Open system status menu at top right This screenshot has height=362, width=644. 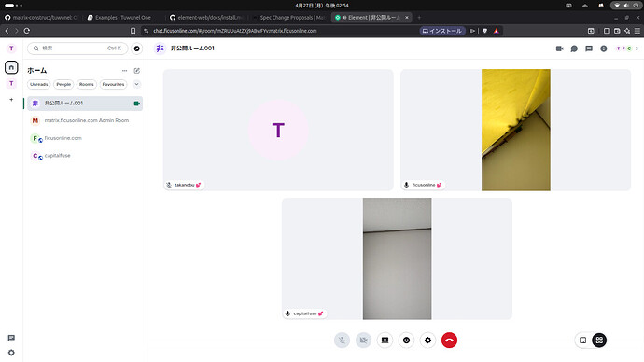tap(626, 6)
